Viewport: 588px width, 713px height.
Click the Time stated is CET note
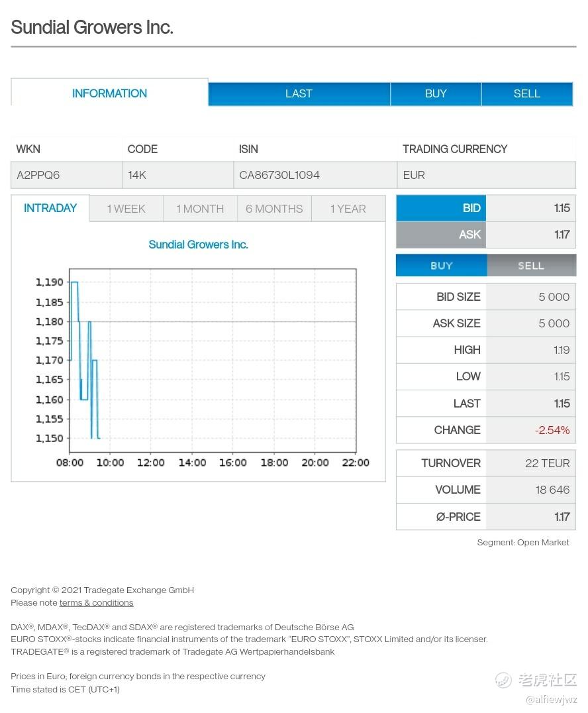66,689
